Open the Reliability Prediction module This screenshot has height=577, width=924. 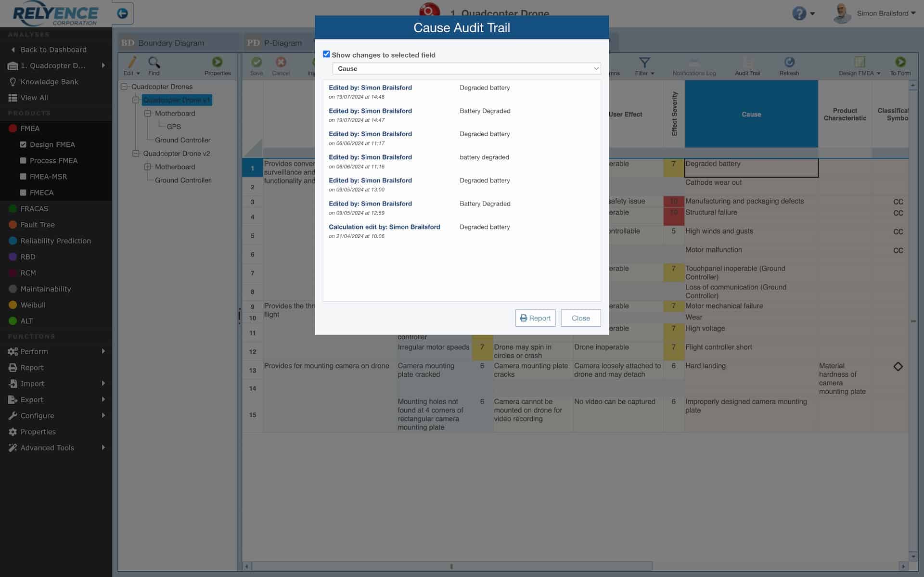point(55,241)
